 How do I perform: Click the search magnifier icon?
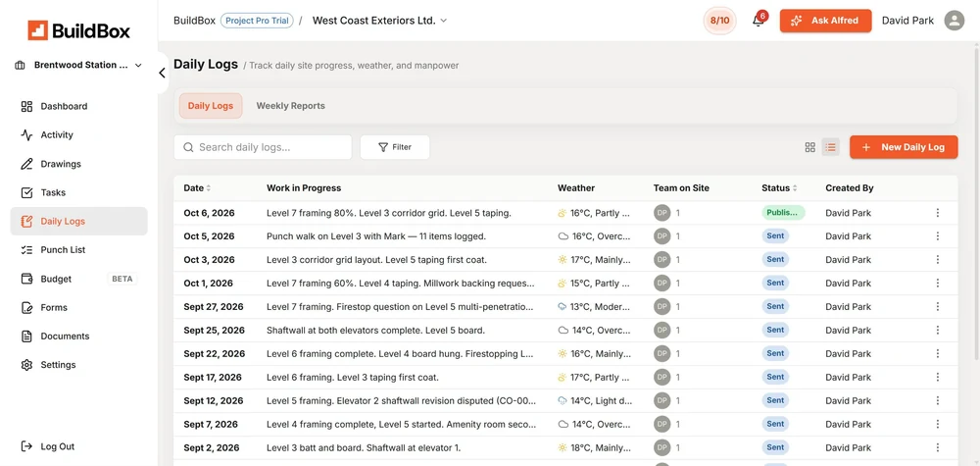[188, 147]
